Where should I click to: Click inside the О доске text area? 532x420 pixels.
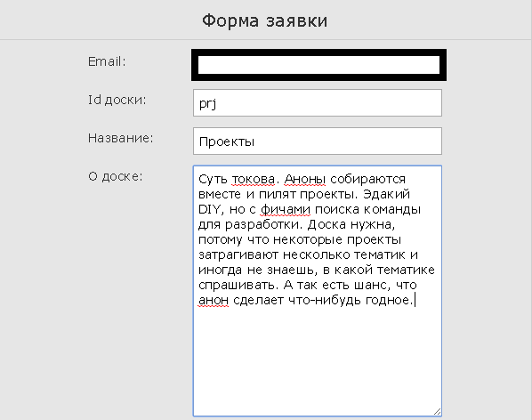coord(318,291)
